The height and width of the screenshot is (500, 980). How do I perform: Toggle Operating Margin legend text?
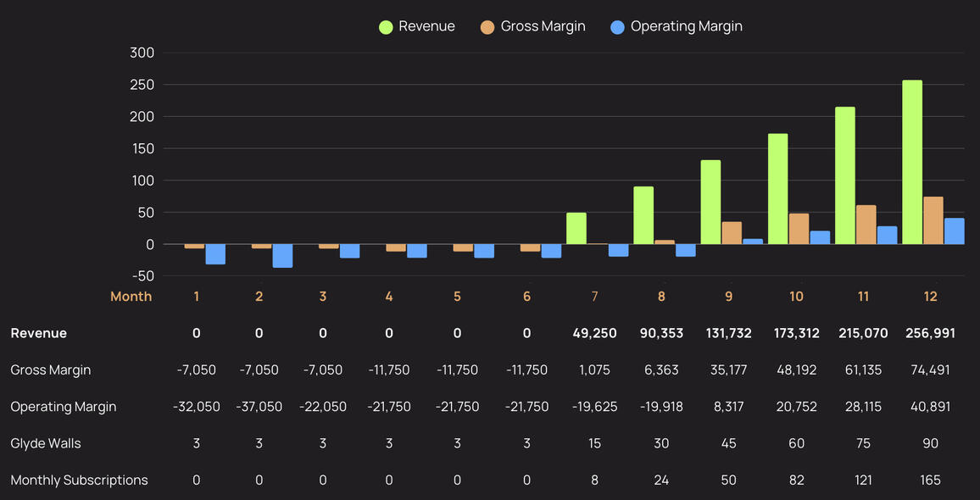[x=686, y=26]
